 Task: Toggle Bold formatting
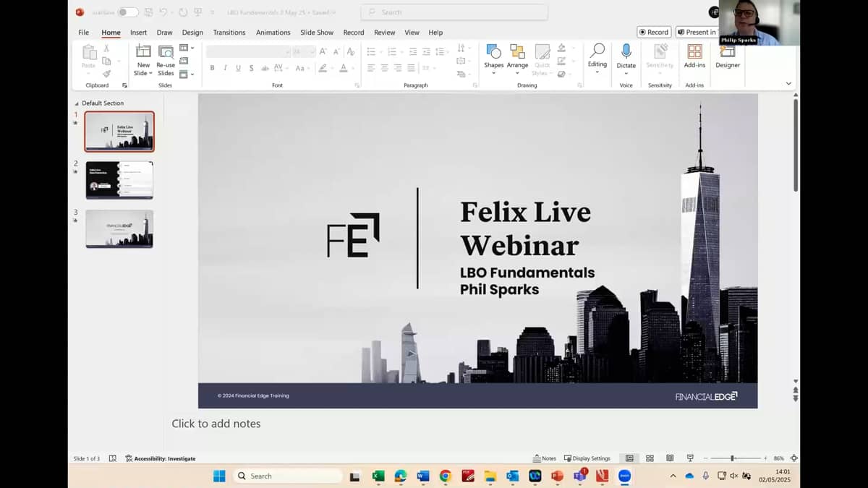tap(212, 68)
